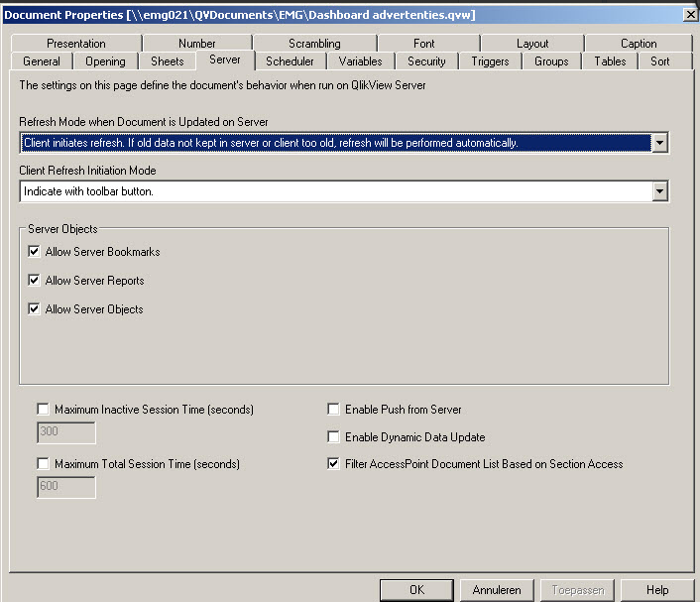Click the OK button
Screen dimensions: 700x602
coord(416,590)
